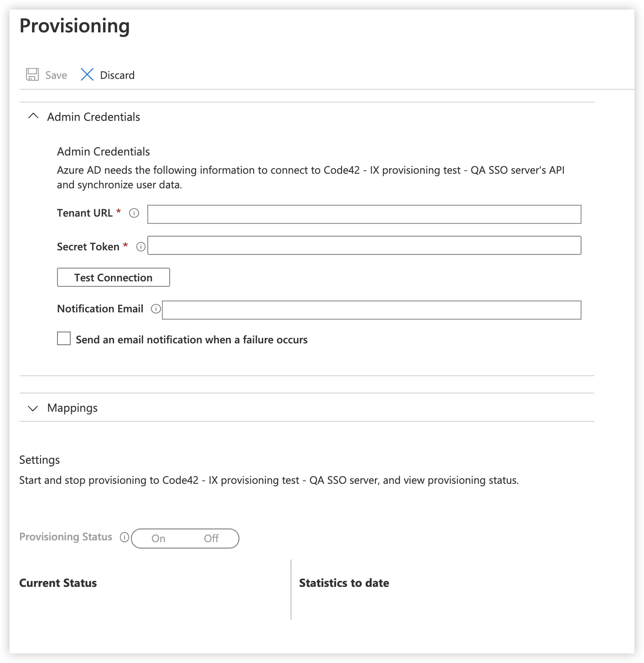This screenshot has width=644, height=663.
Task: Click the Save disk icon
Action: 31,74
